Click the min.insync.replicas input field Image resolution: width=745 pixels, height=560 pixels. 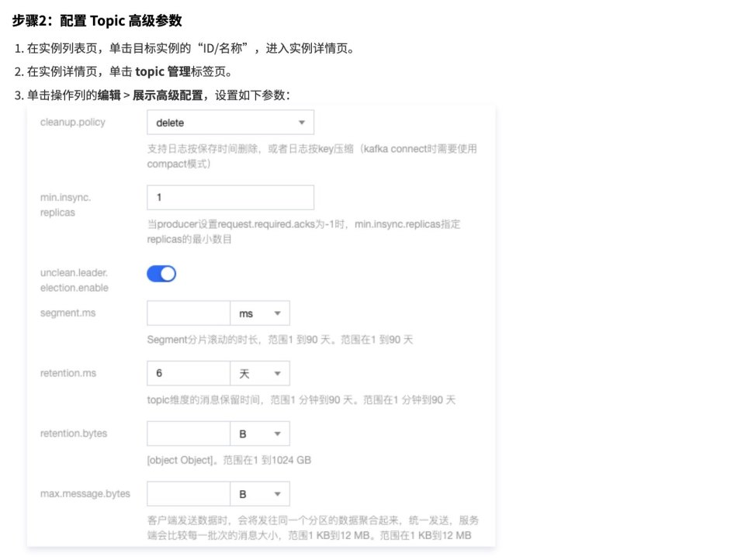point(230,198)
